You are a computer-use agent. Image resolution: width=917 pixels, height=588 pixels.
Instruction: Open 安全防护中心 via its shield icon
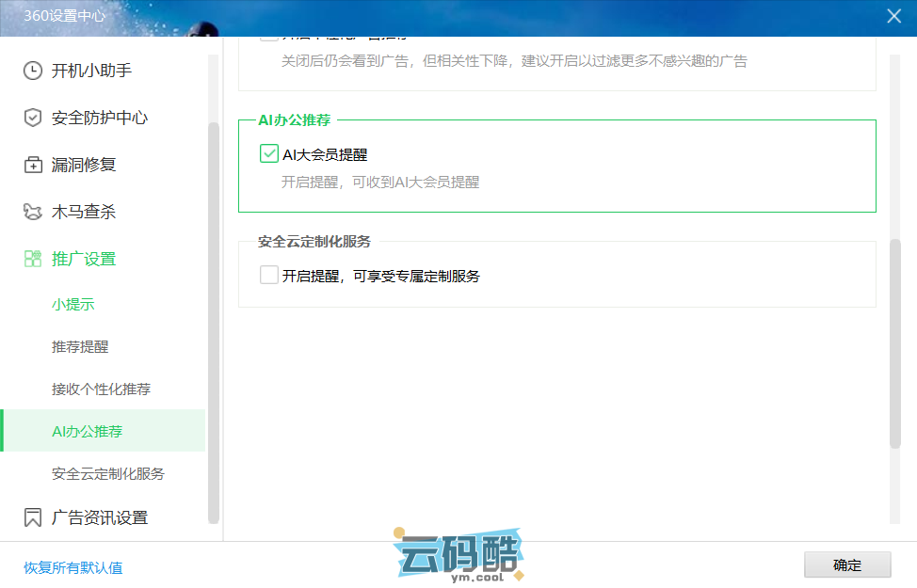31,118
